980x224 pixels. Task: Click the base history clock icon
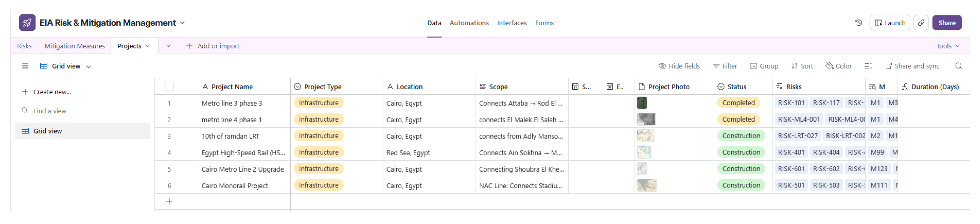coord(858,23)
